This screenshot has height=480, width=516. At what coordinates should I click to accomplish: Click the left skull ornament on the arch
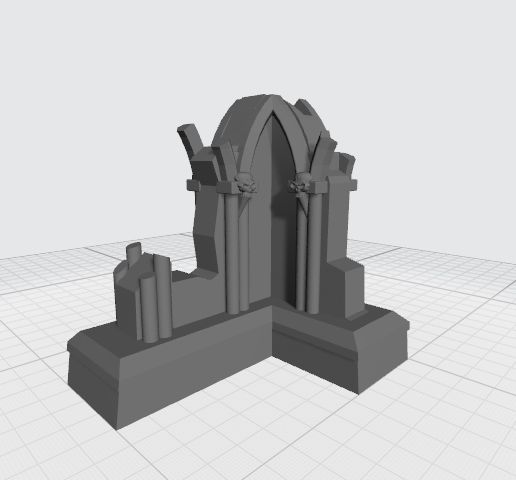point(246,184)
